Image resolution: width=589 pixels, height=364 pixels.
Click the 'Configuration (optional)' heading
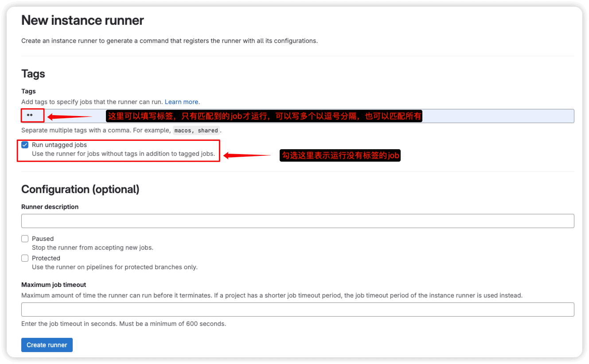click(x=80, y=190)
